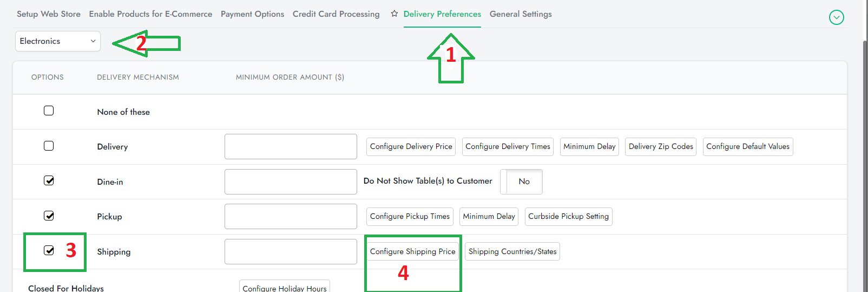The height and width of the screenshot is (292, 868).
Task: Toggle the Shipping checkbox
Action: 49,250
